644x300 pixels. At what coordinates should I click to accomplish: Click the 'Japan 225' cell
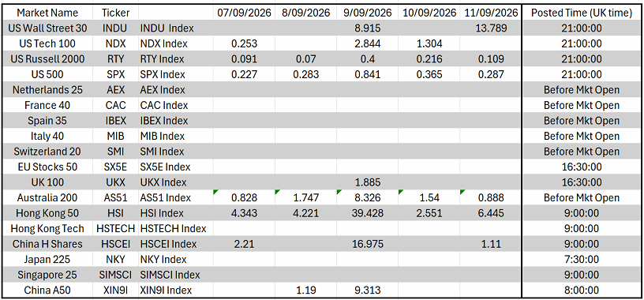47,259
